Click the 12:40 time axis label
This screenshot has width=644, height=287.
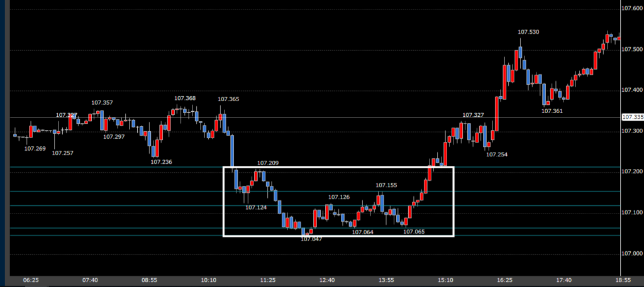pos(327,281)
